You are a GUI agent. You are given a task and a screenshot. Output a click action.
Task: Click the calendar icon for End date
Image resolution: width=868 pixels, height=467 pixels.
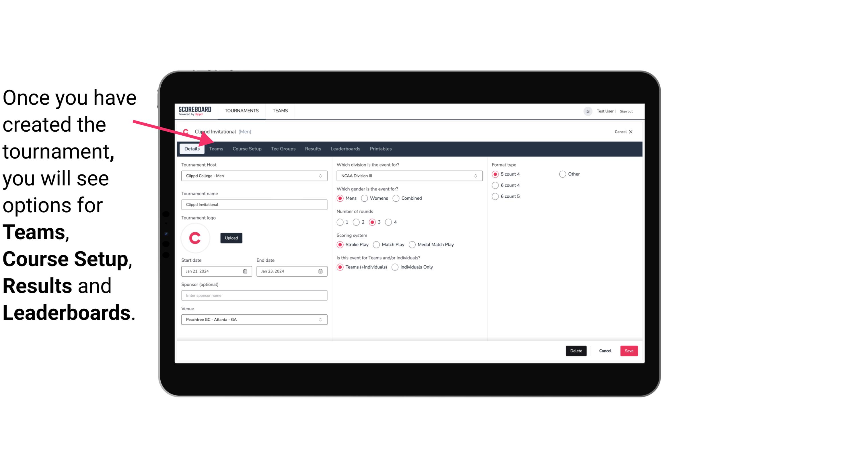(321, 271)
